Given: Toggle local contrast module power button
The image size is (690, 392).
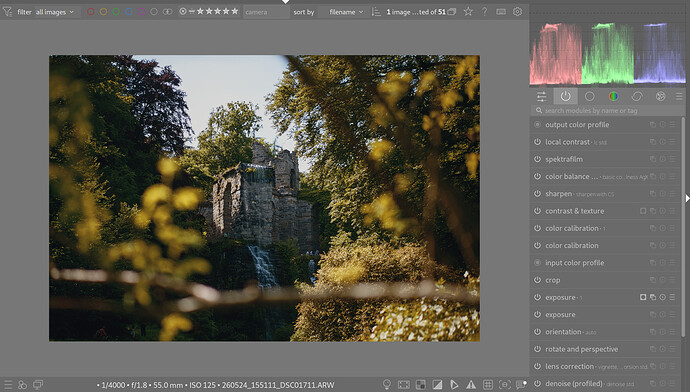Looking at the screenshot, I should [x=537, y=142].
